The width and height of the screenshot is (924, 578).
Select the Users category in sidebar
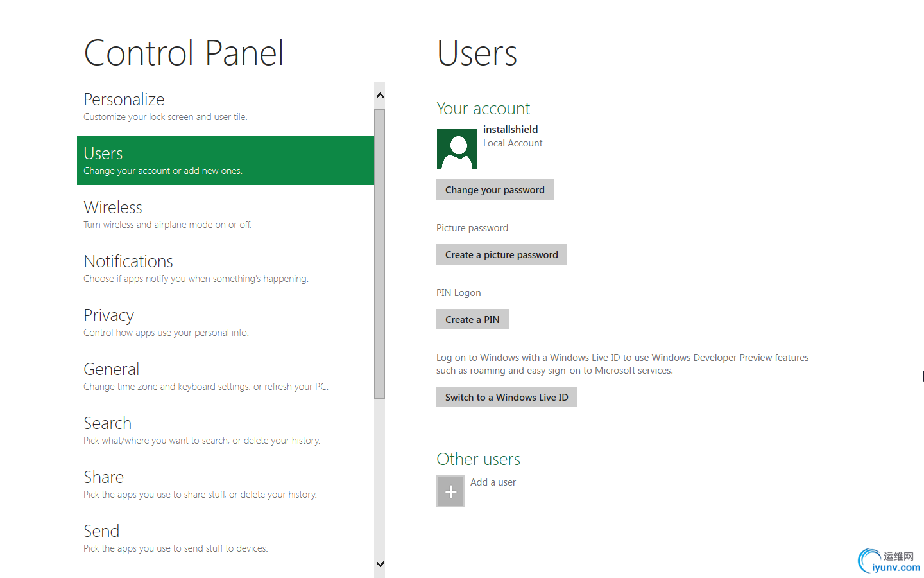[225, 161]
